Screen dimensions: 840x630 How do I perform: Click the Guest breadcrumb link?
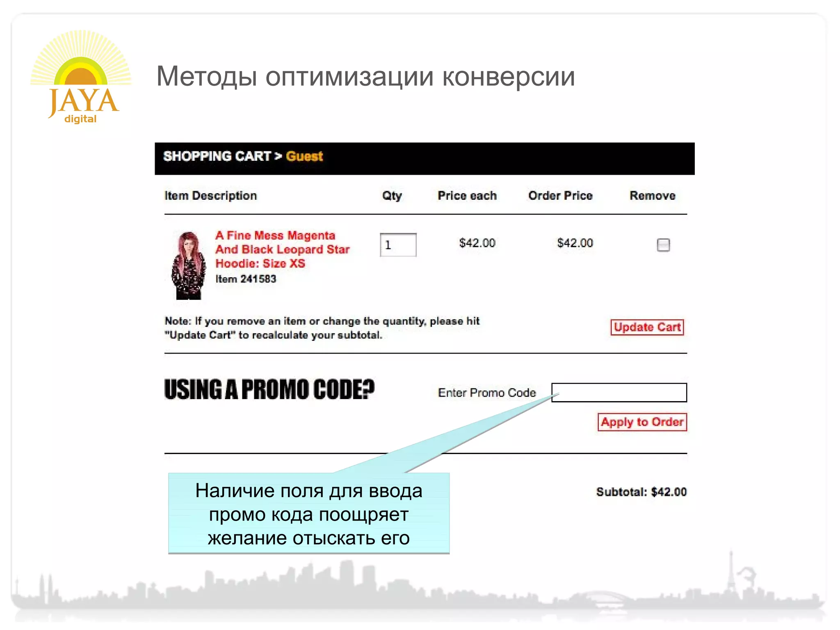click(304, 156)
